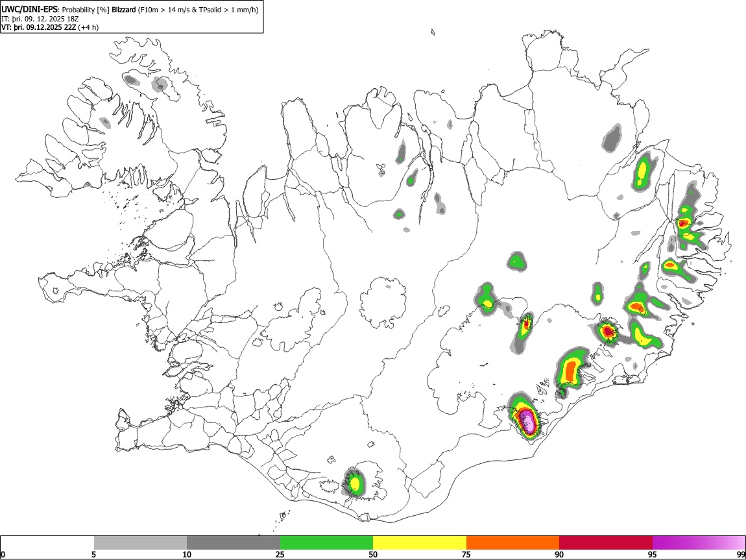Click the legend value 10 label
The height and width of the screenshot is (560, 746).
187,554
